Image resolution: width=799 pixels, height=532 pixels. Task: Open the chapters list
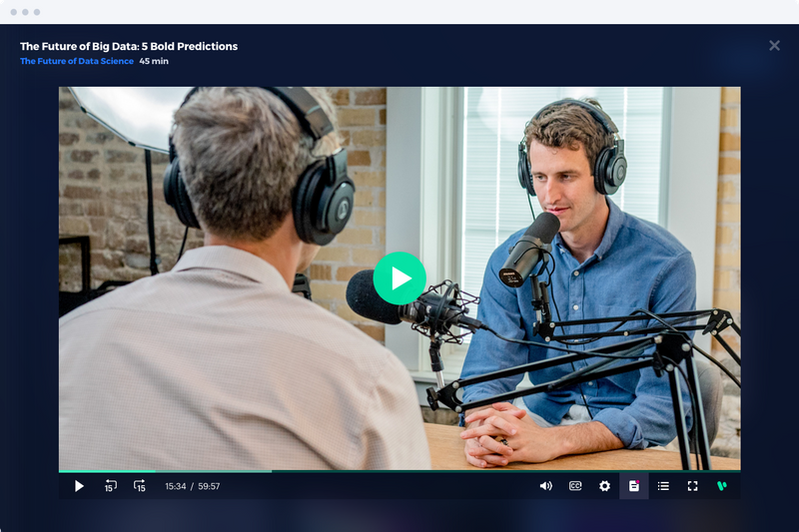pyautogui.click(x=663, y=486)
